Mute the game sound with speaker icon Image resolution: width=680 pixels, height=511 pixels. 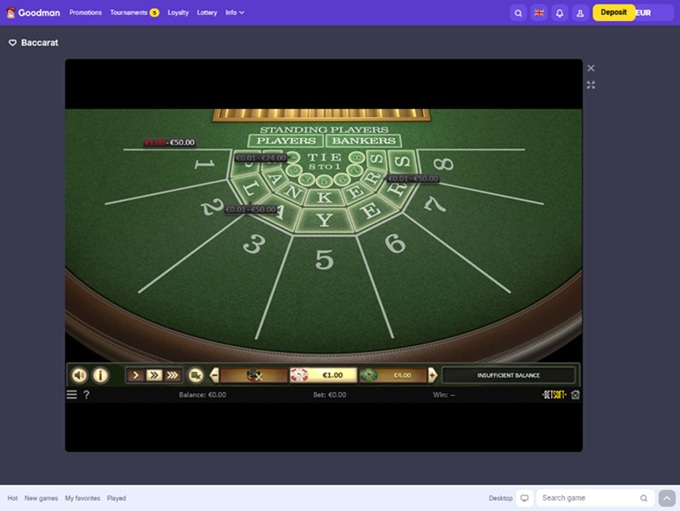coord(79,375)
